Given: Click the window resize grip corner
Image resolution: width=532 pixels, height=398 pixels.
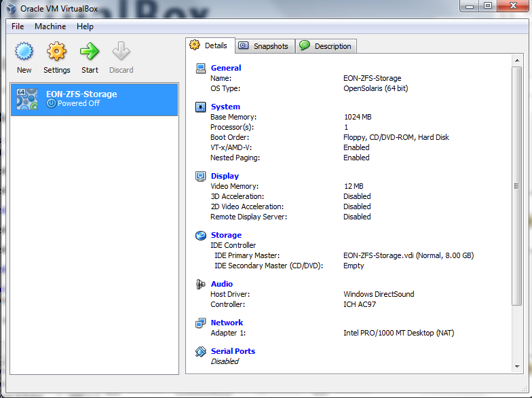Looking at the screenshot, I should [x=524, y=388].
